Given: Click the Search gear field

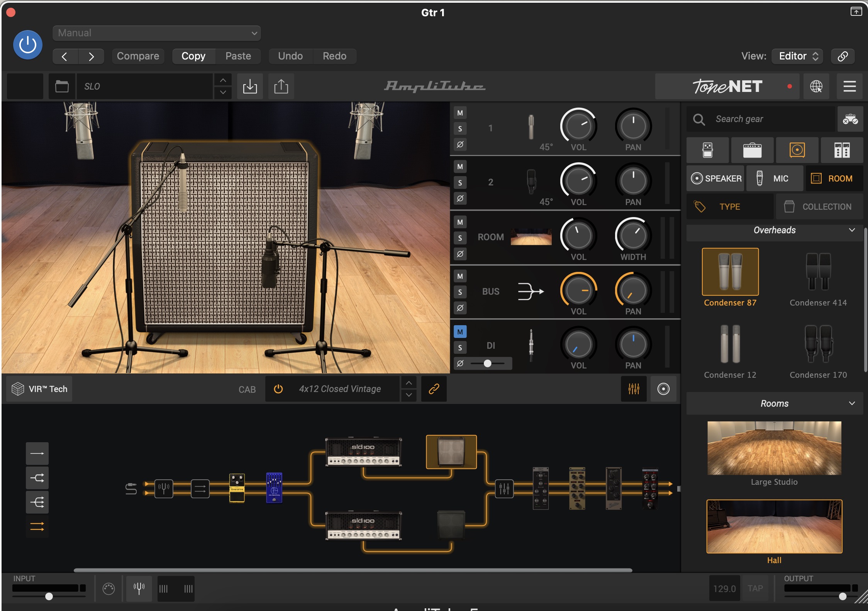Looking at the screenshot, I should [761, 119].
